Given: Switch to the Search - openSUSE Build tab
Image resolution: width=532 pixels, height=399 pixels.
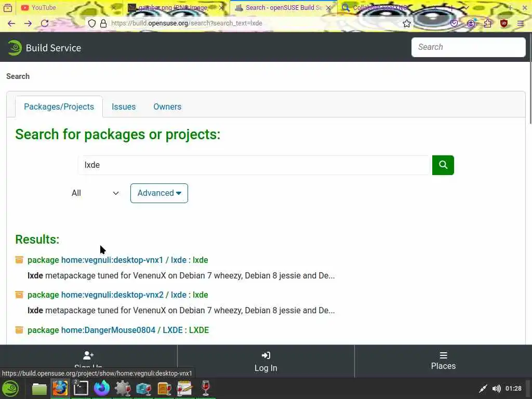Looking at the screenshot, I should coord(284,7).
